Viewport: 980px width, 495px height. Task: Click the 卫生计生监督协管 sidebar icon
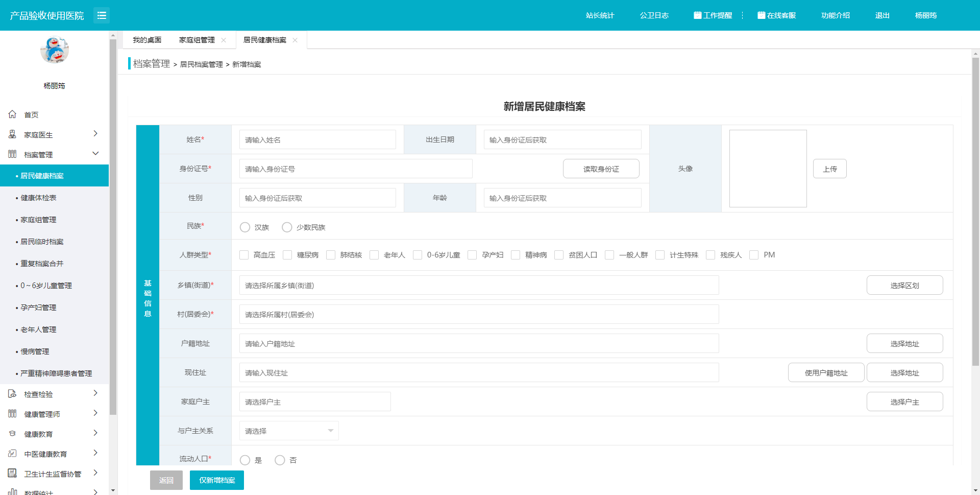tap(12, 474)
